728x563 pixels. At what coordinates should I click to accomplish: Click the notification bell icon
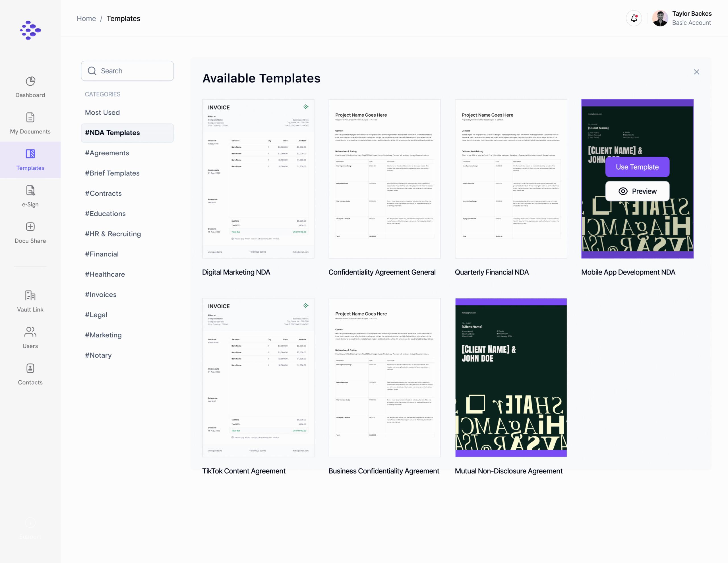[634, 18]
